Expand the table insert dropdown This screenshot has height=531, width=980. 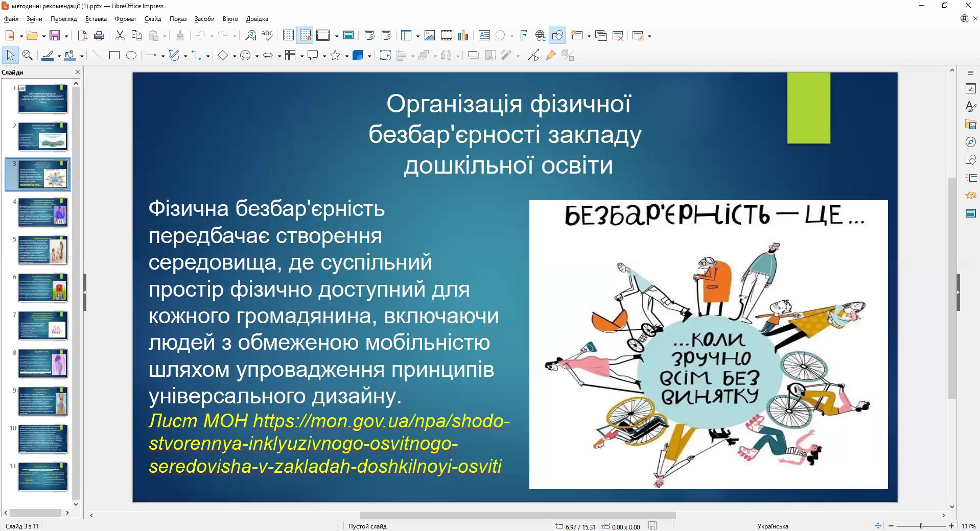(417, 36)
